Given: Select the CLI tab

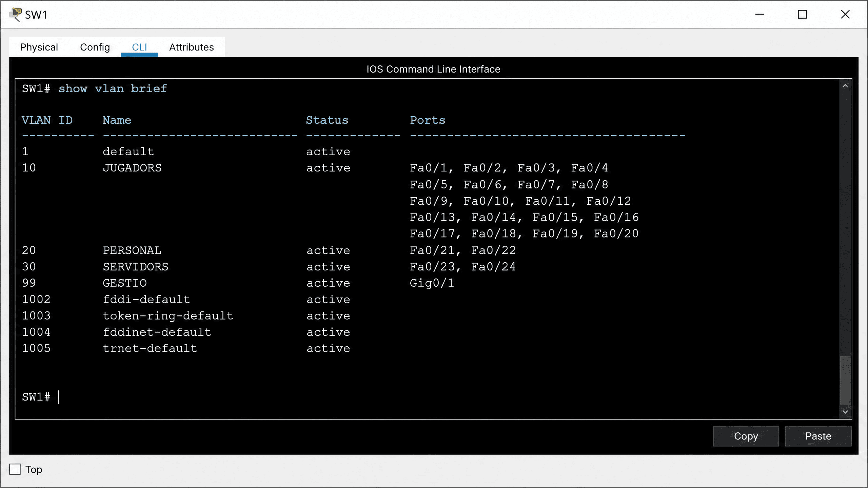Looking at the screenshot, I should pyautogui.click(x=139, y=47).
